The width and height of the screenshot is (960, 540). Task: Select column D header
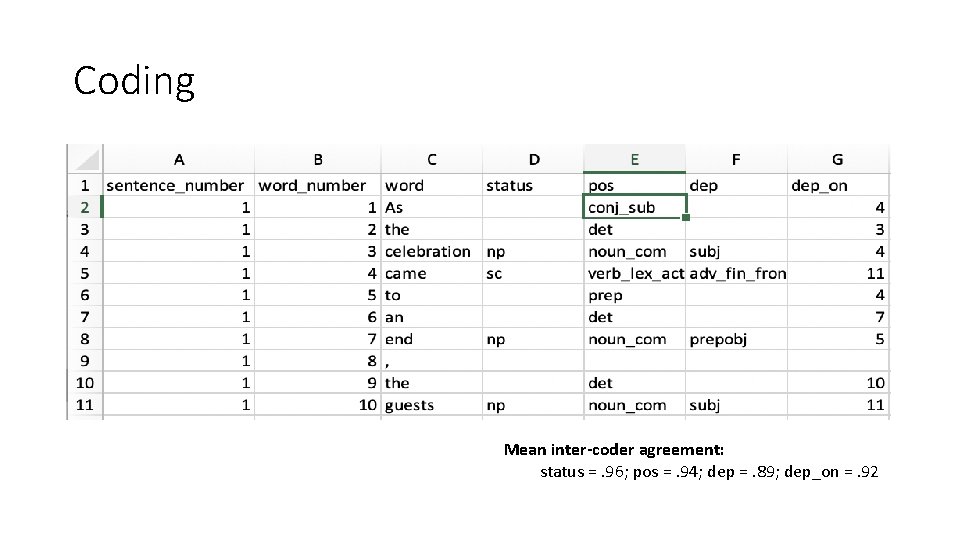[533, 159]
